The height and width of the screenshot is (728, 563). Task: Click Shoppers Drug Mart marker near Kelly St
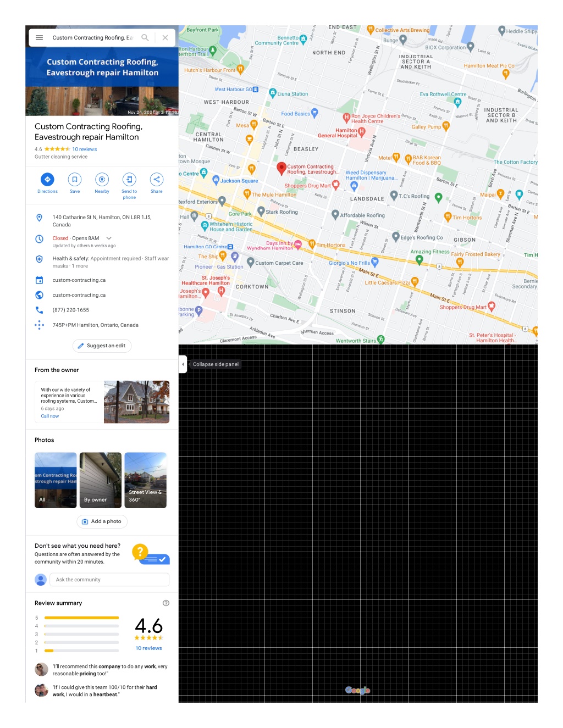tap(336, 185)
